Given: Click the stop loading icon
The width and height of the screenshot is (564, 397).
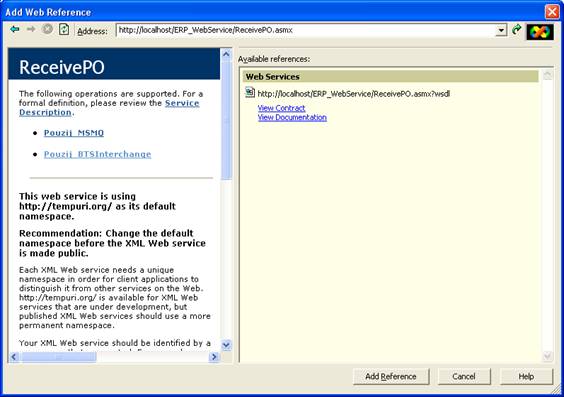Looking at the screenshot, I should coord(47,29).
